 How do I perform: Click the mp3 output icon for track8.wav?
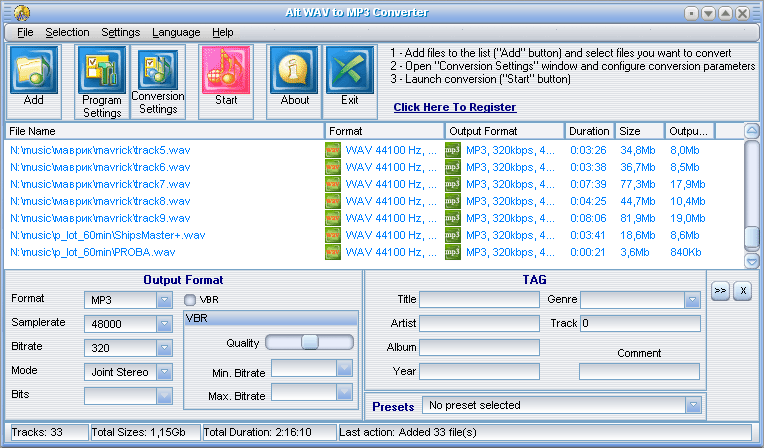(453, 201)
